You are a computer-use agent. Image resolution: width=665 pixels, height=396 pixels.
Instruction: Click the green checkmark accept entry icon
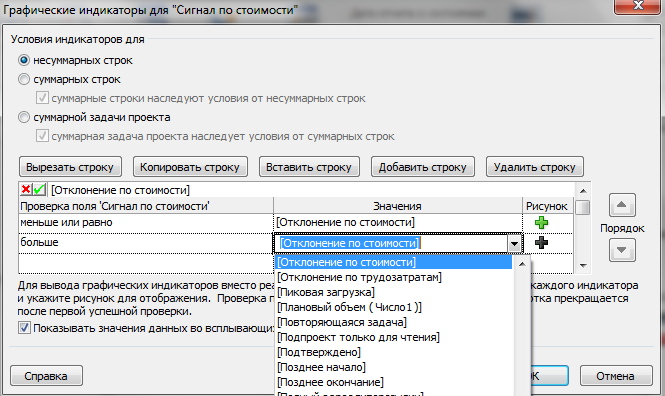[x=39, y=190]
